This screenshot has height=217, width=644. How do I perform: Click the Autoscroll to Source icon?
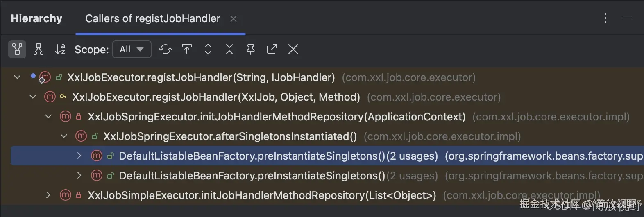click(187, 50)
